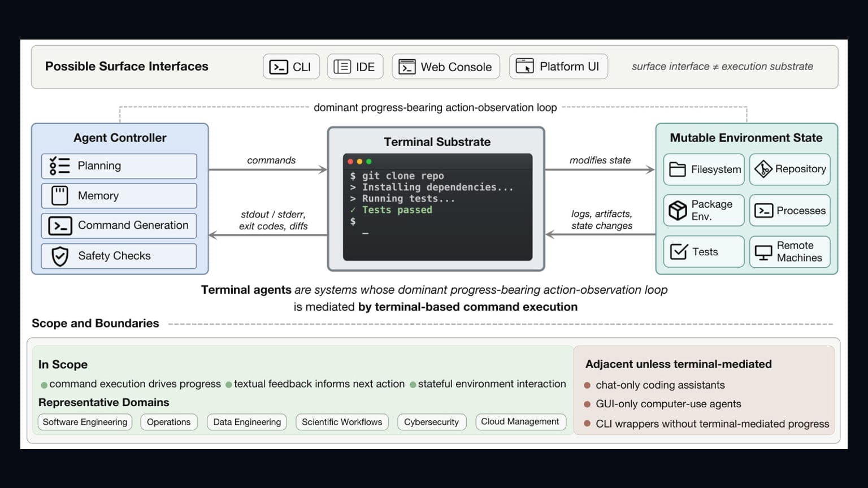868x488 pixels.
Task: Click the Operations domain pill
Action: [169, 422]
